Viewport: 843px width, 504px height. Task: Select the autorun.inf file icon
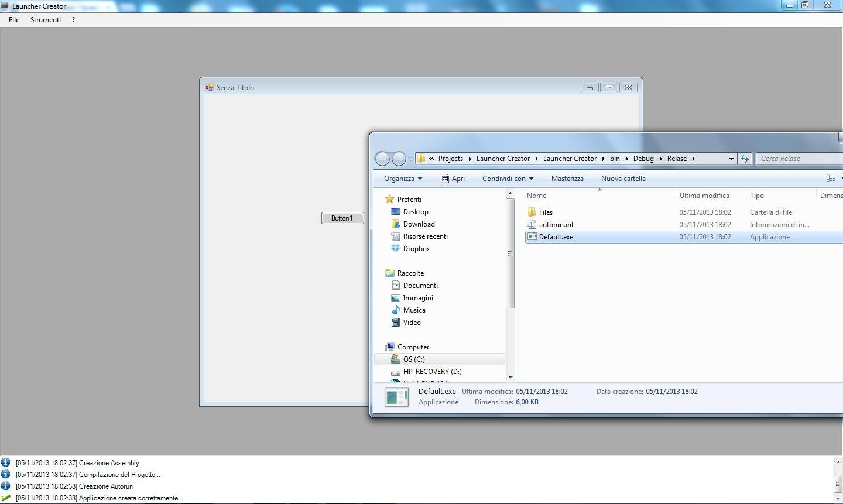[532, 225]
